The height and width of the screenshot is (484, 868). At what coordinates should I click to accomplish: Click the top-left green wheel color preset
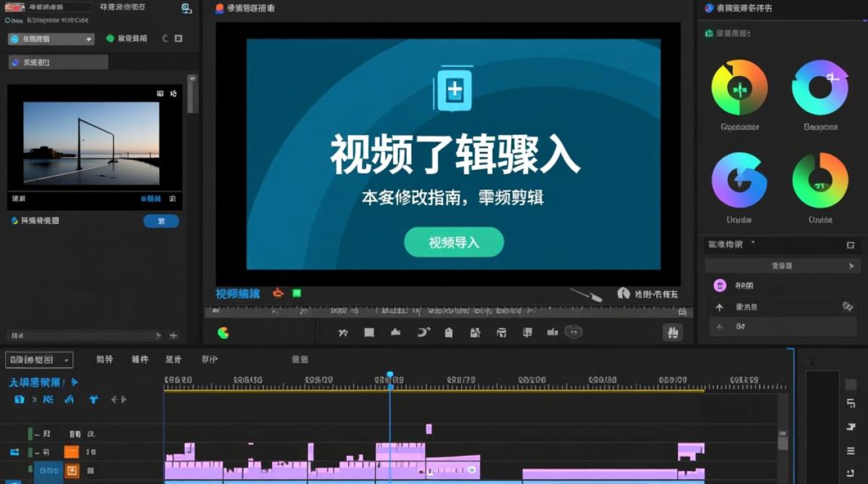pyautogui.click(x=739, y=87)
